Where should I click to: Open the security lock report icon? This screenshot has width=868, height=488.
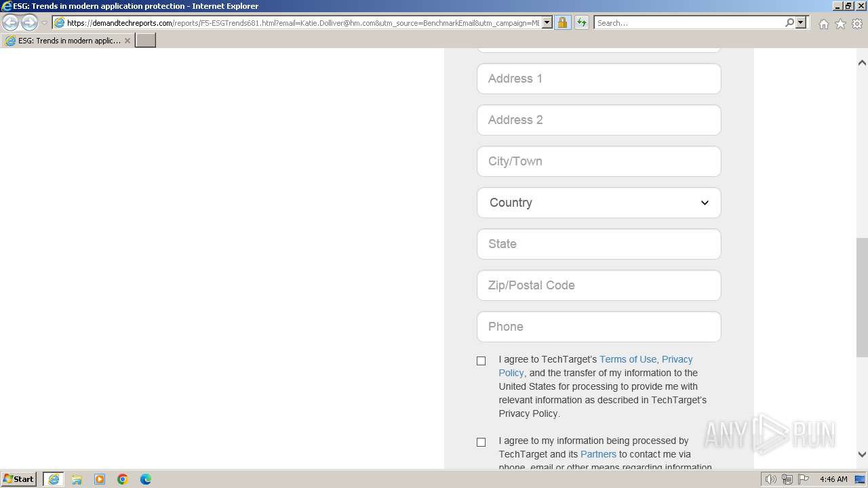tap(562, 23)
